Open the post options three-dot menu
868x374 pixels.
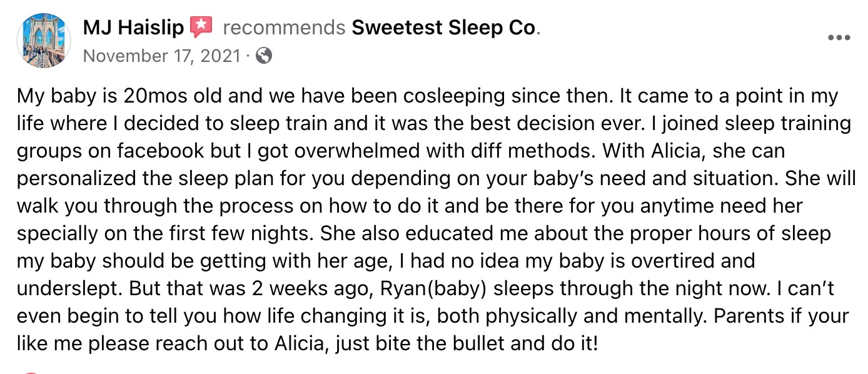point(839,38)
